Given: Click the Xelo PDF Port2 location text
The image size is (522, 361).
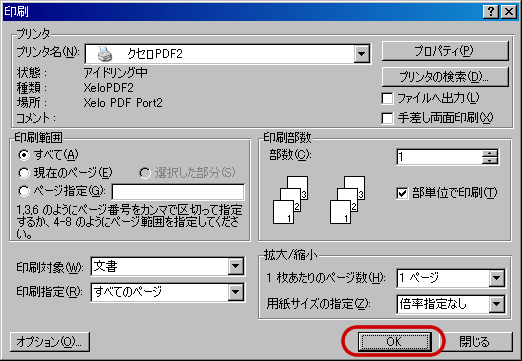Looking at the screenshot, I should point(123,103).
